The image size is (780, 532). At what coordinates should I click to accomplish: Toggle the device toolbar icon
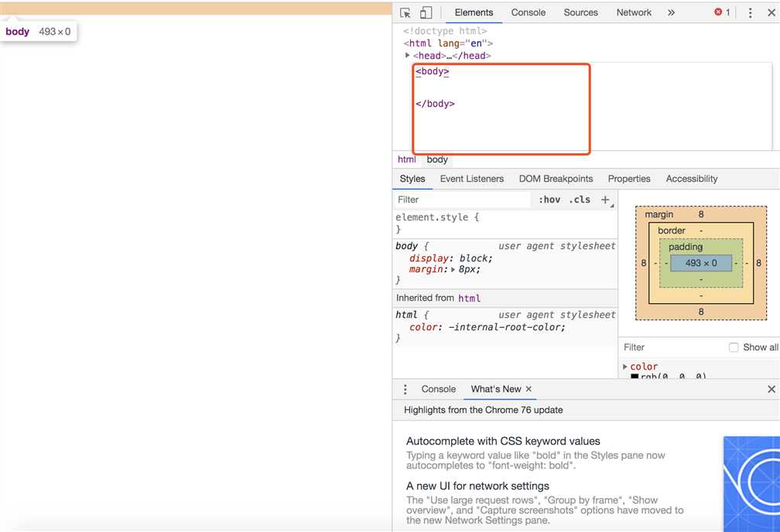tap(426, 12)
